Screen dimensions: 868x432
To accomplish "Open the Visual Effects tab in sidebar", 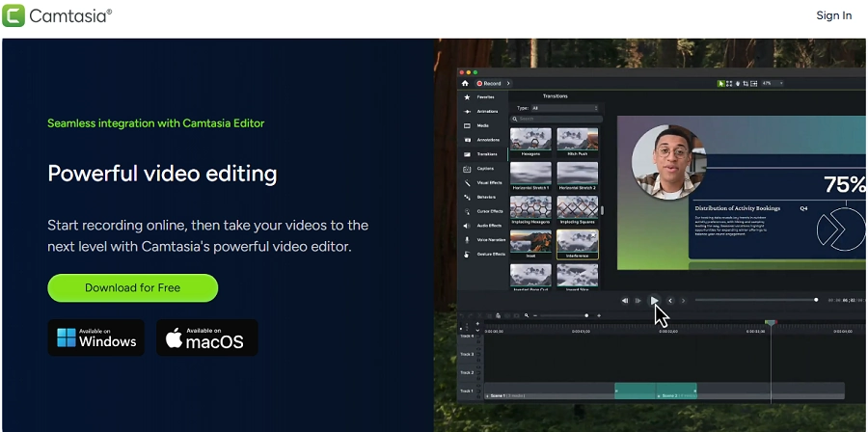I will [482, 182].
